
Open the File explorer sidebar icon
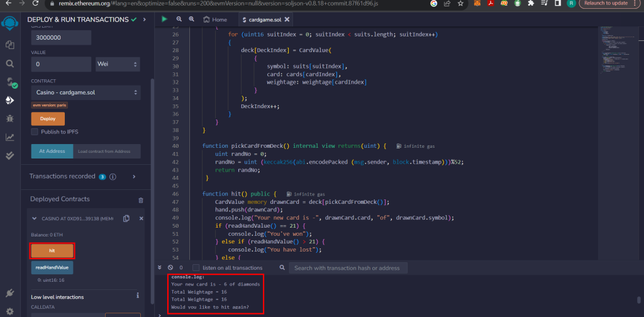[x=10, y=45]
